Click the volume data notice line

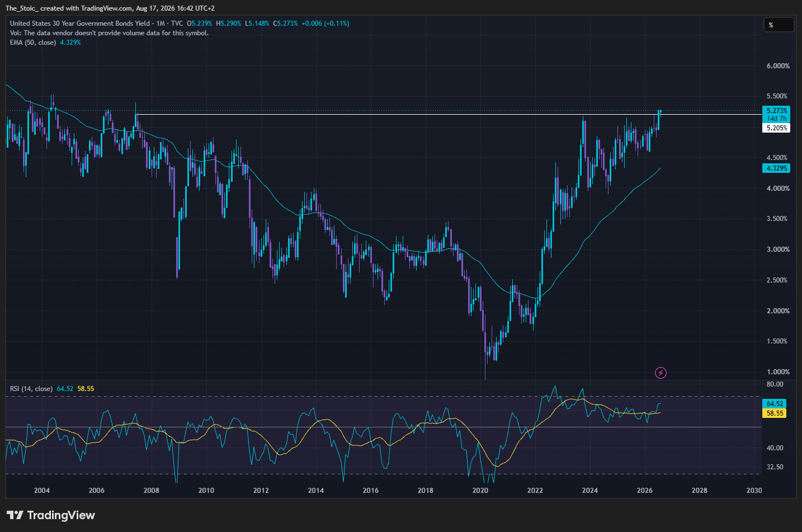[x=109, y=33]
